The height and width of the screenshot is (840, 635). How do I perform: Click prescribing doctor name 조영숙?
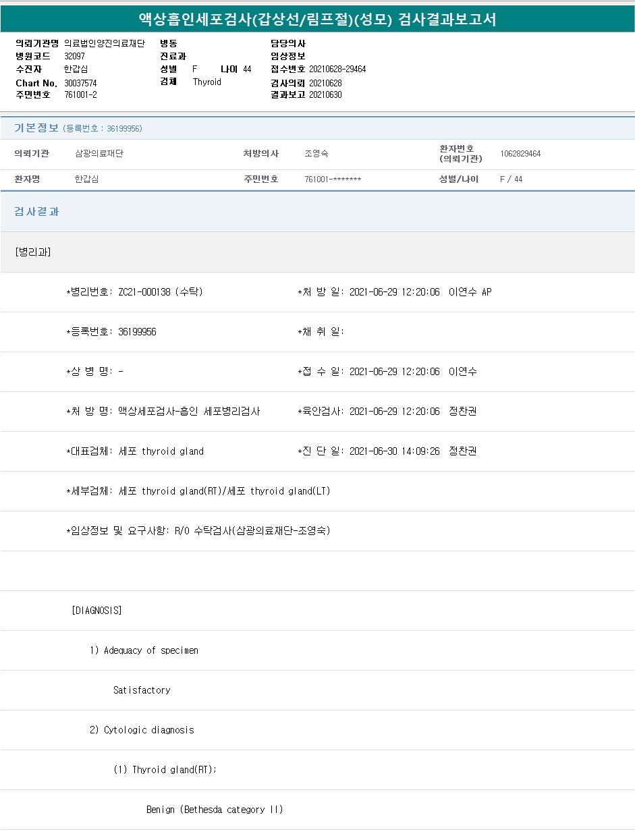point(316,154)
